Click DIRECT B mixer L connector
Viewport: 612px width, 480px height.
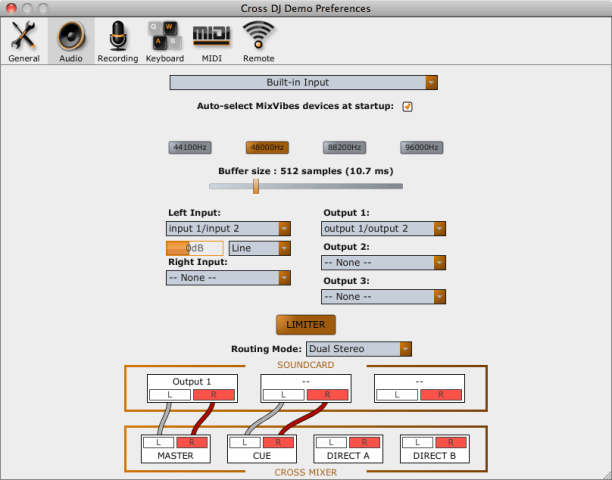click(418, 443)
